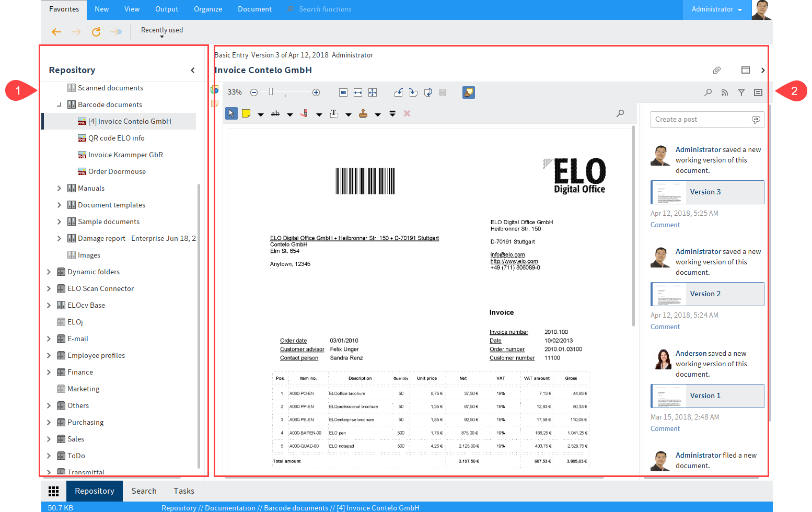Select the yellow sticky note annotation tool
The width and height of the screenshot is (812, 512).
(x=246, y=113)
